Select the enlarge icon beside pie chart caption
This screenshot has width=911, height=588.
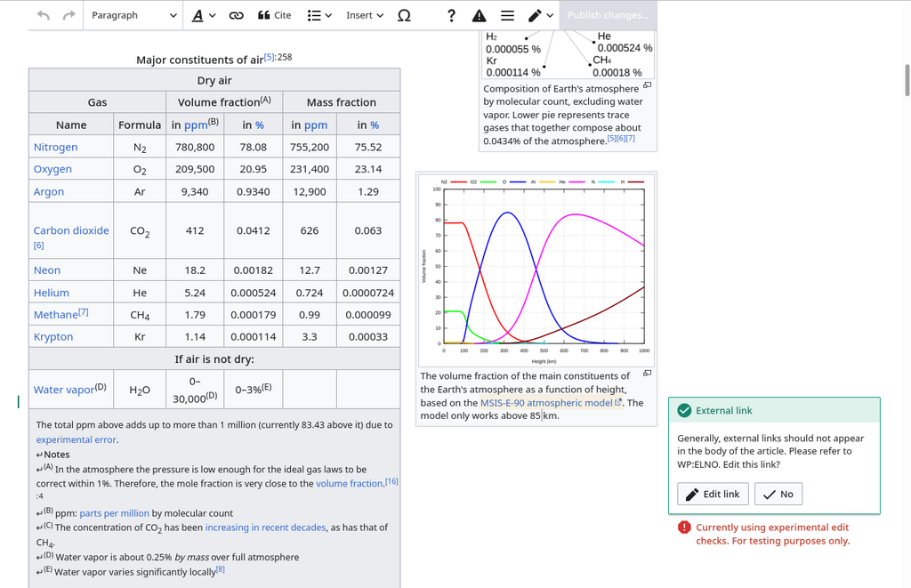pos(648,85)
